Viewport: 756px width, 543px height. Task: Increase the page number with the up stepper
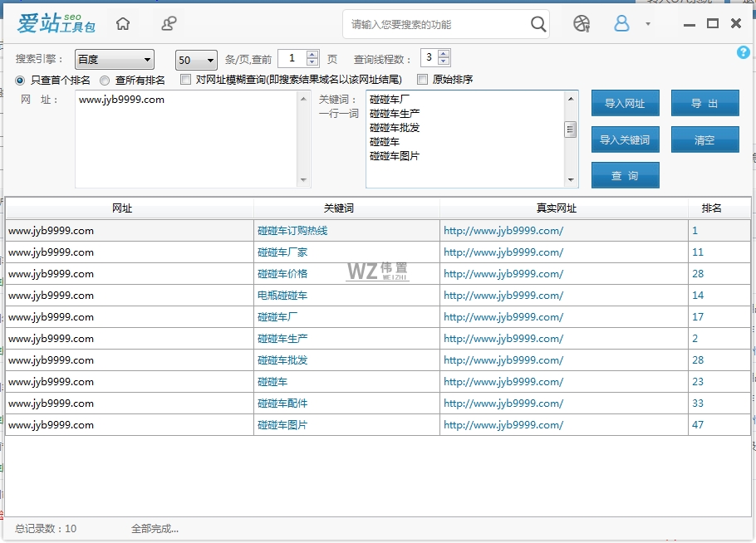click(314, 56)
